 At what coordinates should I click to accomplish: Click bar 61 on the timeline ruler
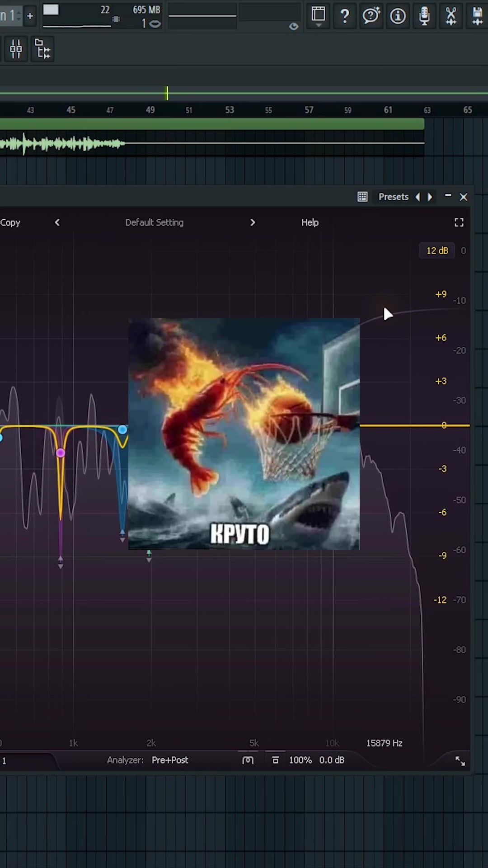(388, 110)
